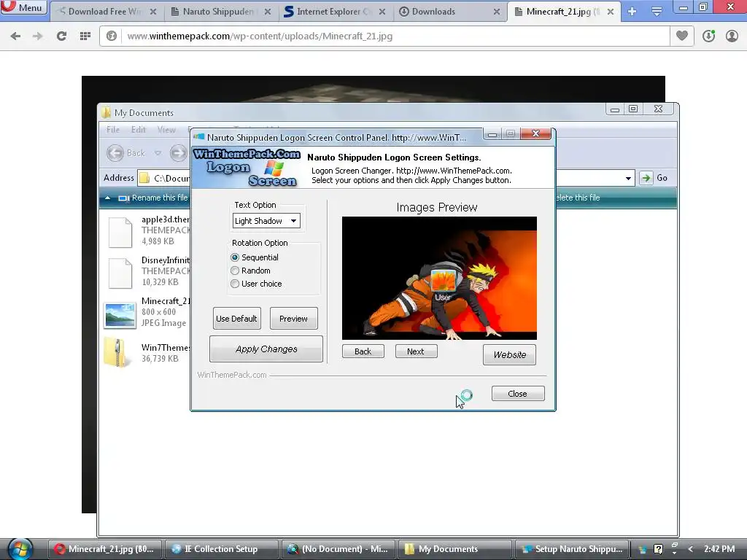Open the Windows Start orb

tap(20, 548)
